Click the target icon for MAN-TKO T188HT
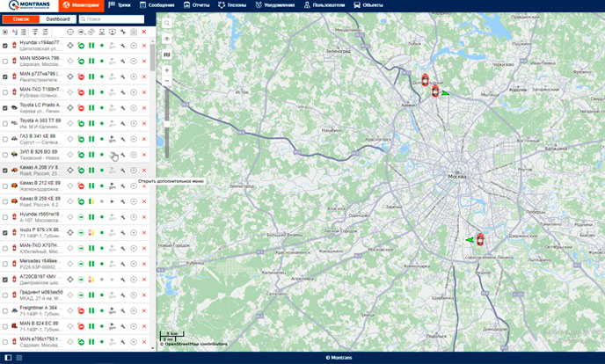This screenshot has height=364, width=605. tap(69, 92)
